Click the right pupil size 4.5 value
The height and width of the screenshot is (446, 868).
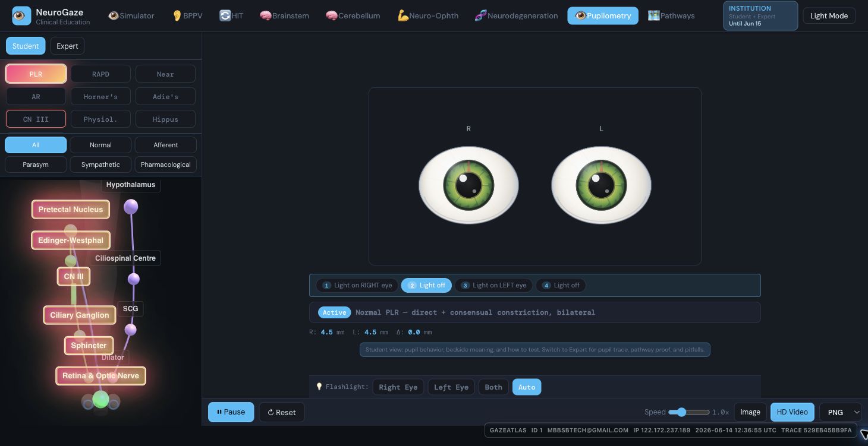coord(326,332)
